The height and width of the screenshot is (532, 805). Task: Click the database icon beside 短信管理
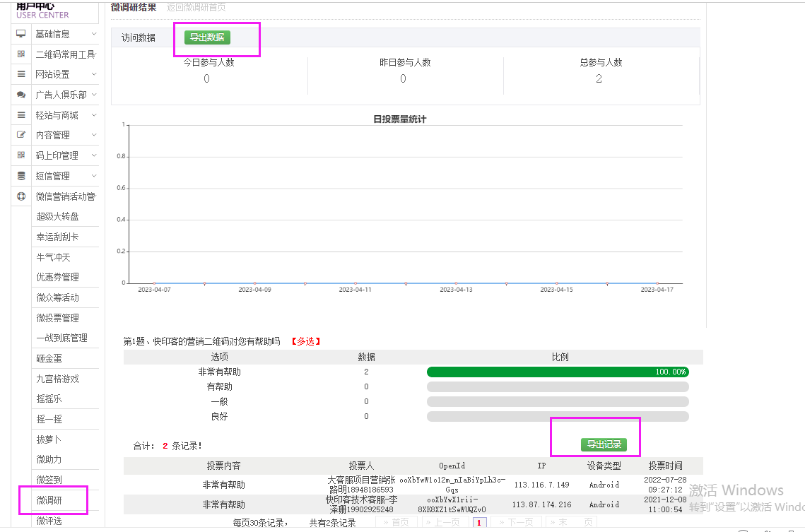21,176
